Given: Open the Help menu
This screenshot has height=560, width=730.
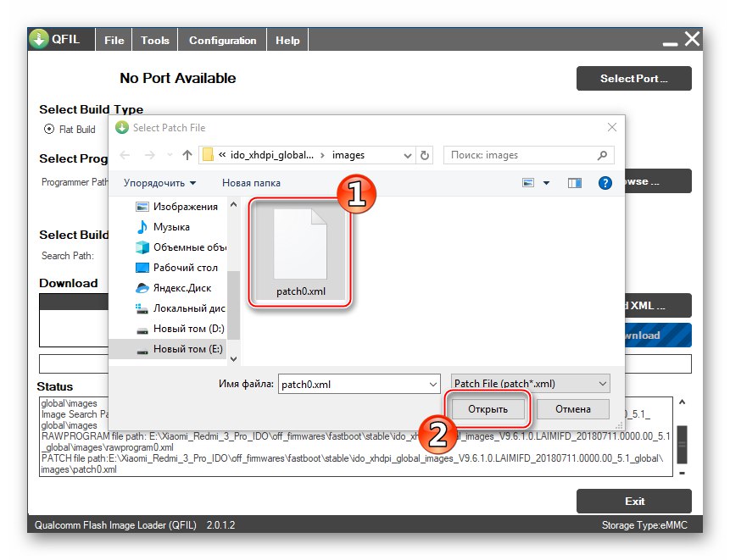Looking at the screenshot, I should click(287, 40).
